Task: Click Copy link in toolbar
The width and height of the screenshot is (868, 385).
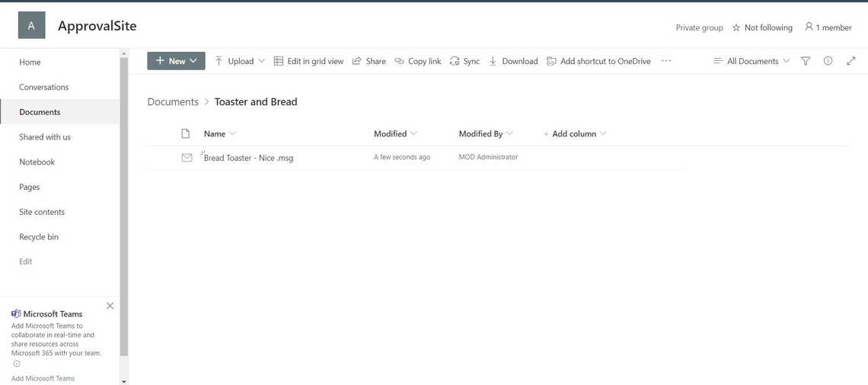Action: click(418, 61)
